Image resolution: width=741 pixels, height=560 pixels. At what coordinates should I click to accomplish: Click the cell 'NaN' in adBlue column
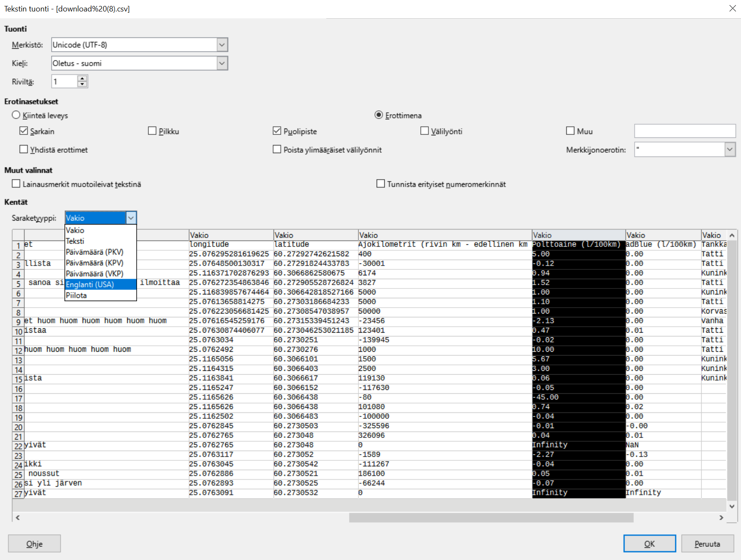click(663, 445)
